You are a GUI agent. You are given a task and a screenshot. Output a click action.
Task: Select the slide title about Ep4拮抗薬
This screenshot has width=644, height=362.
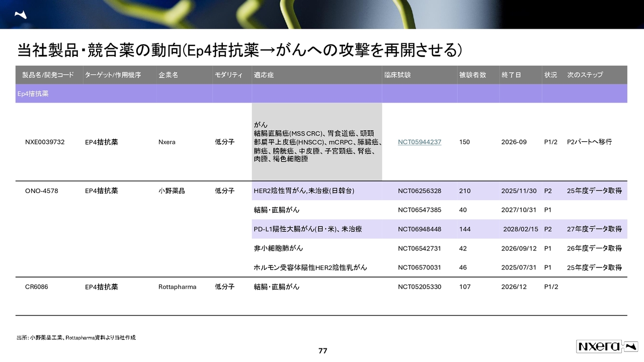pyautogui.click(x=239, y=50)
